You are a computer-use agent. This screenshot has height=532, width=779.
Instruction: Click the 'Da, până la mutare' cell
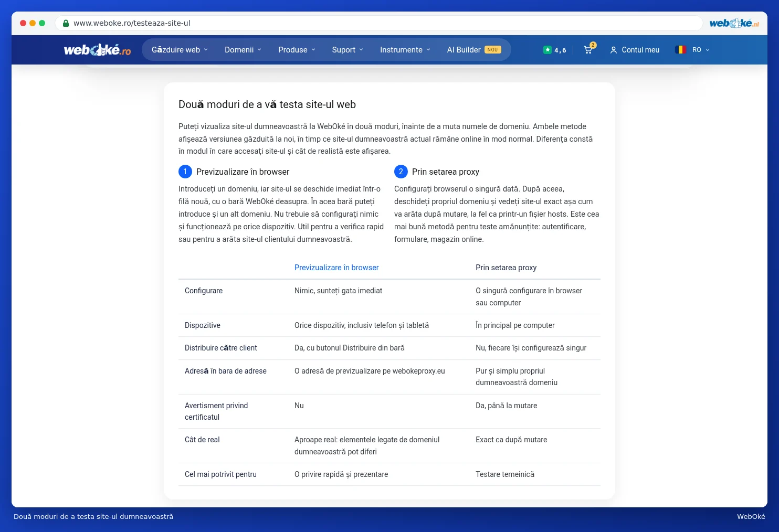pyautogui.click(x=507, y=406)
